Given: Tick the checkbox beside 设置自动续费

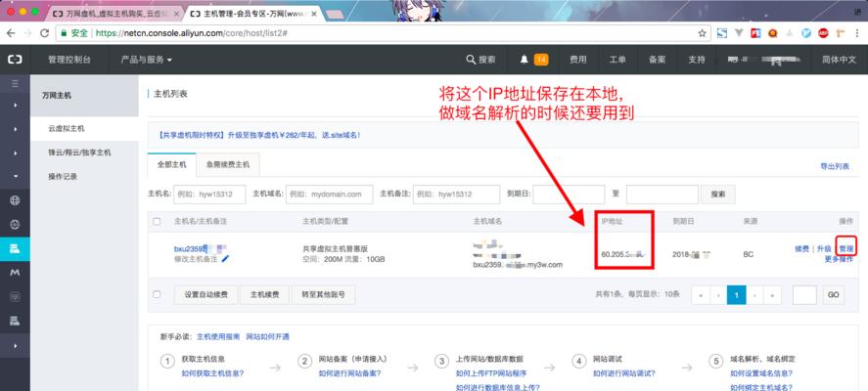Looking at the screenshot, I should [157, 295].
